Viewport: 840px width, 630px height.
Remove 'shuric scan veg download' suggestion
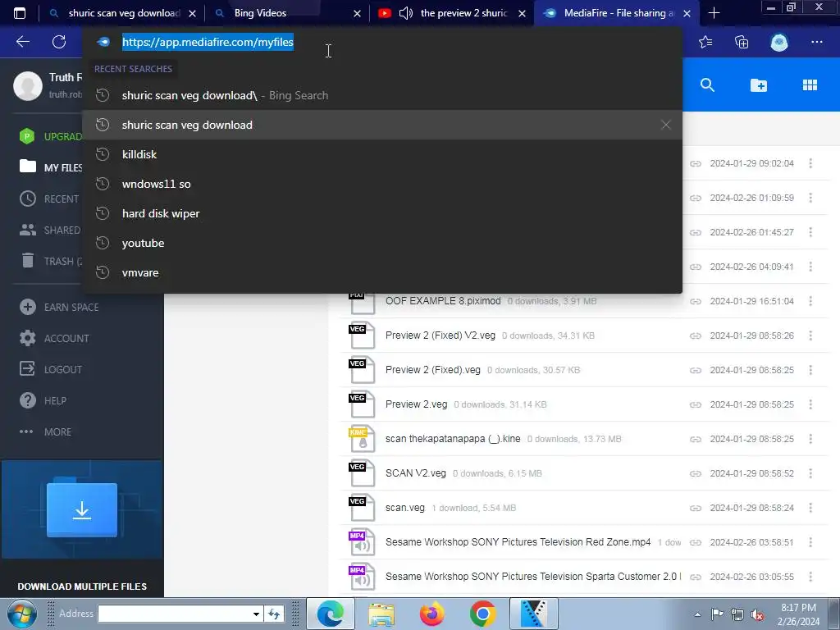(x=666, y=125)
